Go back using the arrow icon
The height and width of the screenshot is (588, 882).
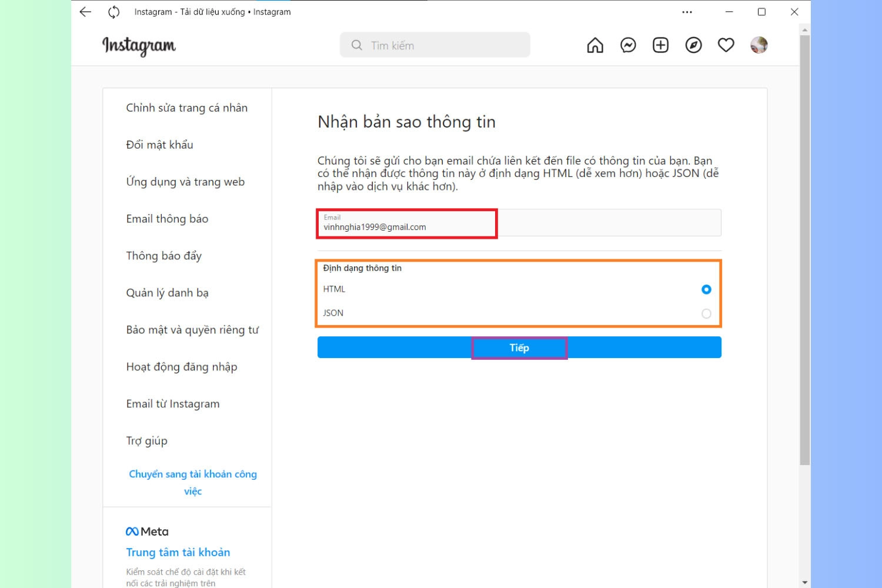[x=85, y=12]
